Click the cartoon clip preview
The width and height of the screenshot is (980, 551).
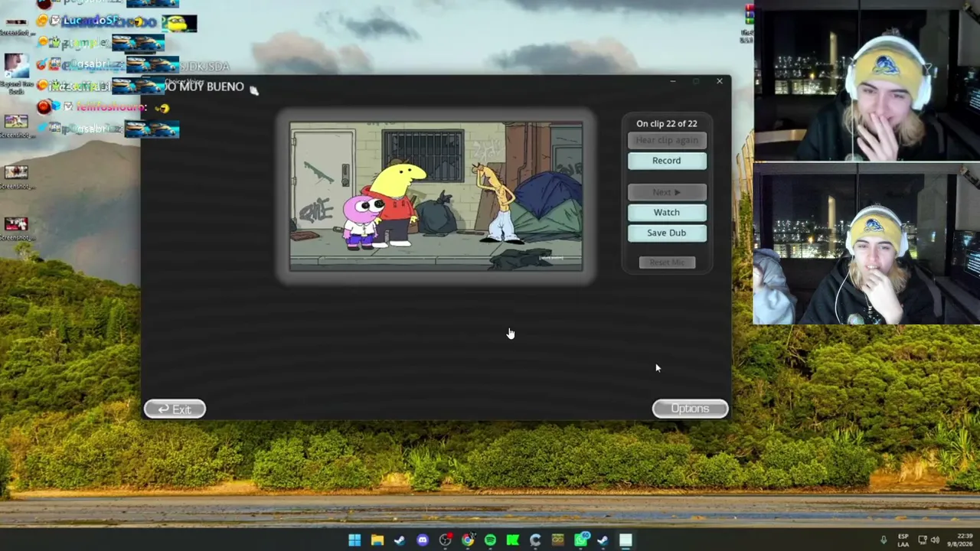(x=436, y=197)
